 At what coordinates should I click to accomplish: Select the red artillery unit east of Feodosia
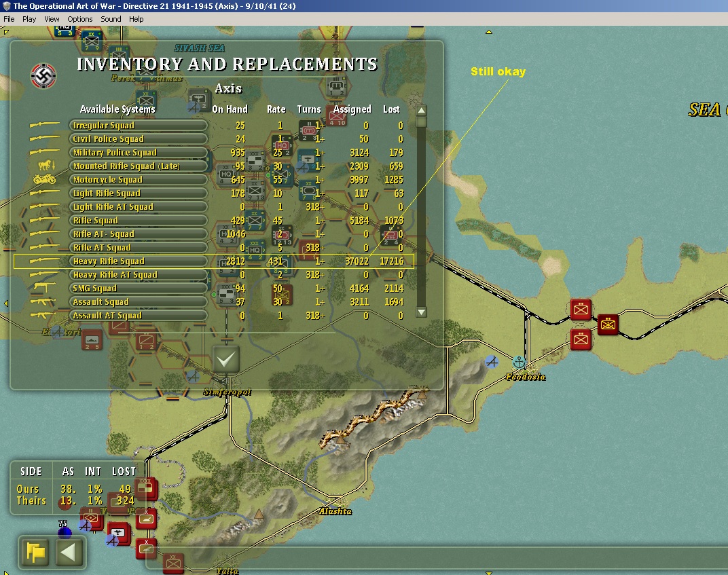(x=608, y=325)
